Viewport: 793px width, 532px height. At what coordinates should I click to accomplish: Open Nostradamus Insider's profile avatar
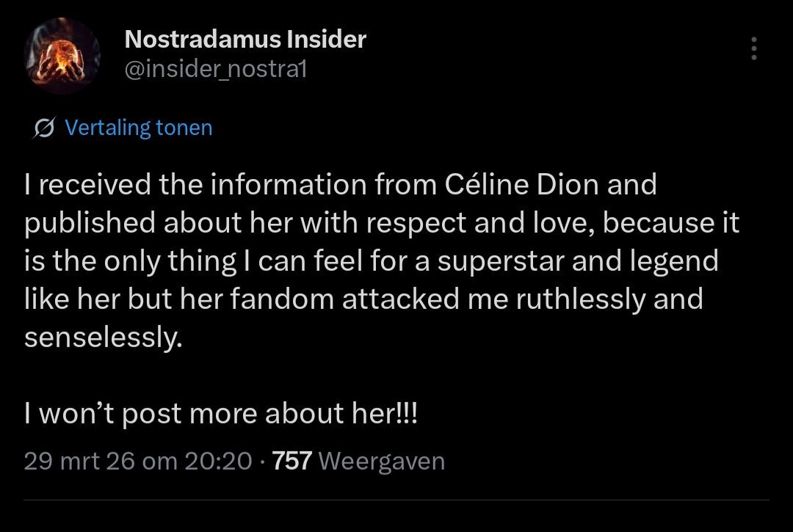pyautogui.click(x=62, y=56)
